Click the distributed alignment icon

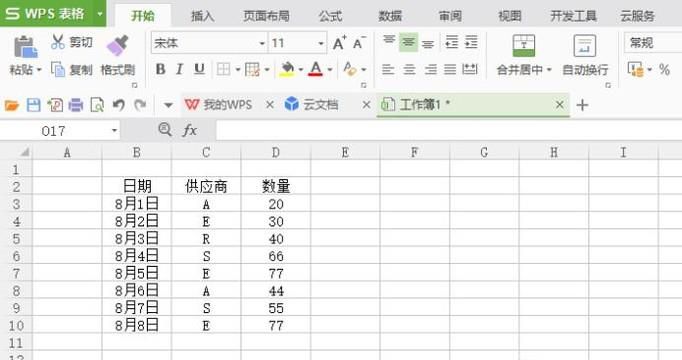point(470,69)
